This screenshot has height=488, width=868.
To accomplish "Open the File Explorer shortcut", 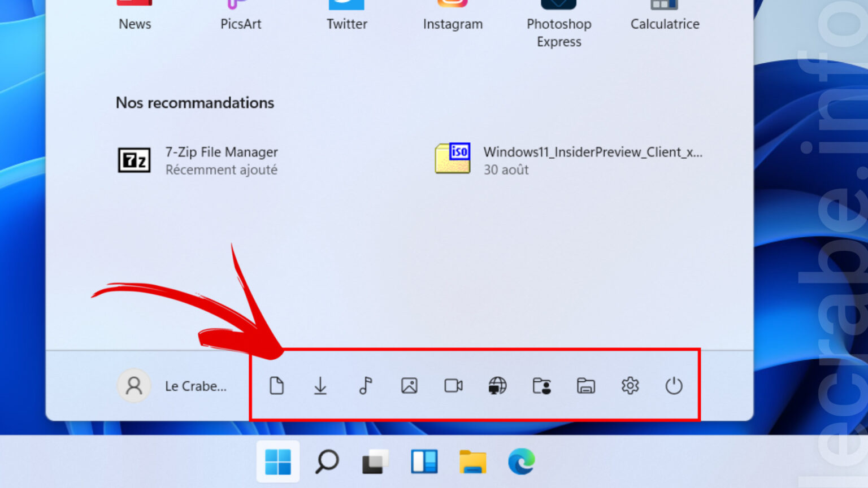I will coord(585,386).
